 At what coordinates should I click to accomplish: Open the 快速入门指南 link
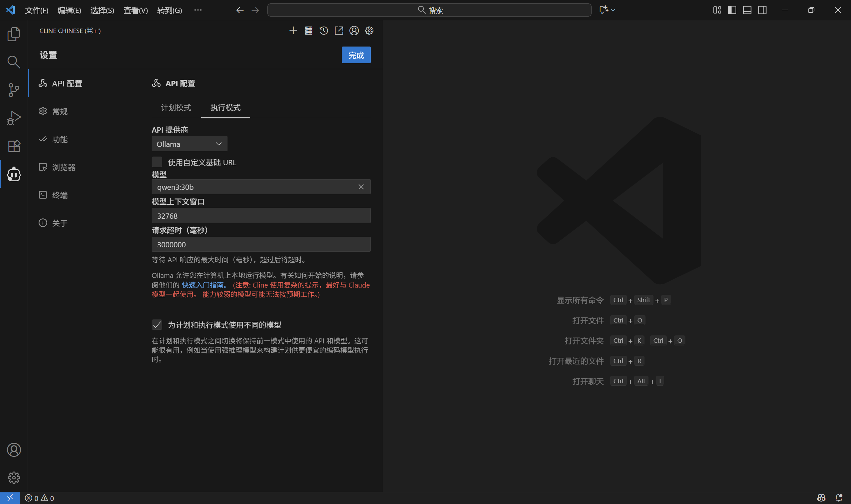(x=203, y=285)
